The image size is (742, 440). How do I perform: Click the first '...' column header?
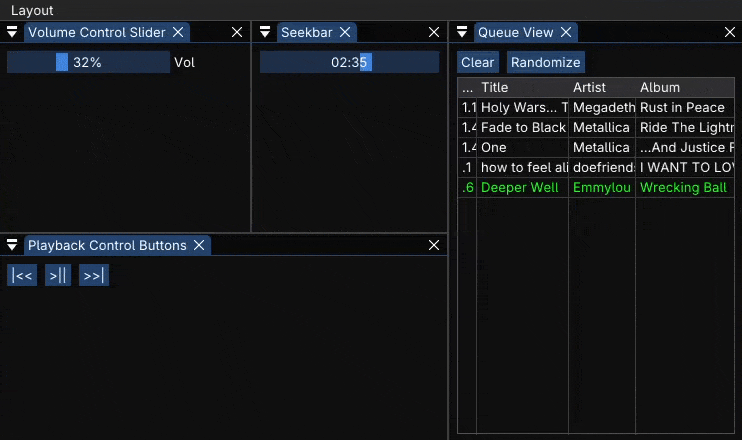[468, 88]
